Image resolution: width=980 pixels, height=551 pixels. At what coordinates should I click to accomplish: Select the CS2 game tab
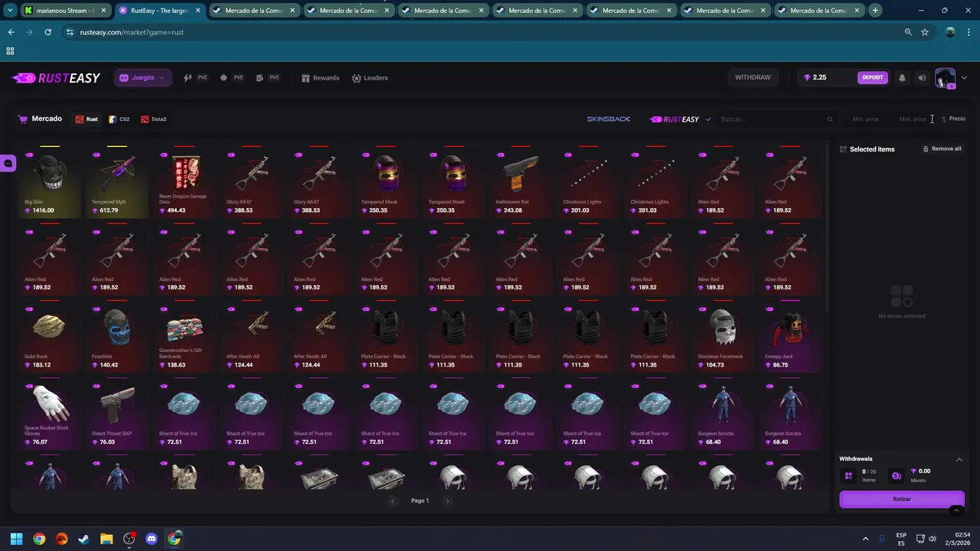coord(119,119)
